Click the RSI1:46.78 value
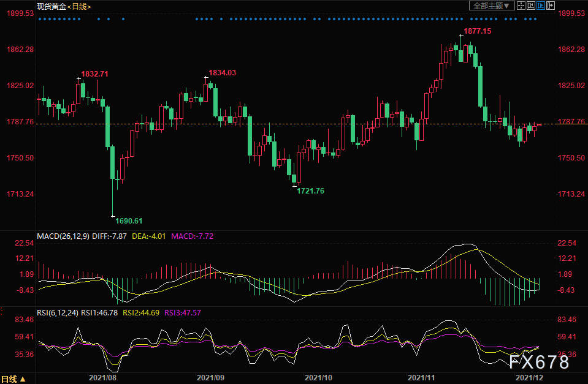The image size is (588, 384). 99,313
